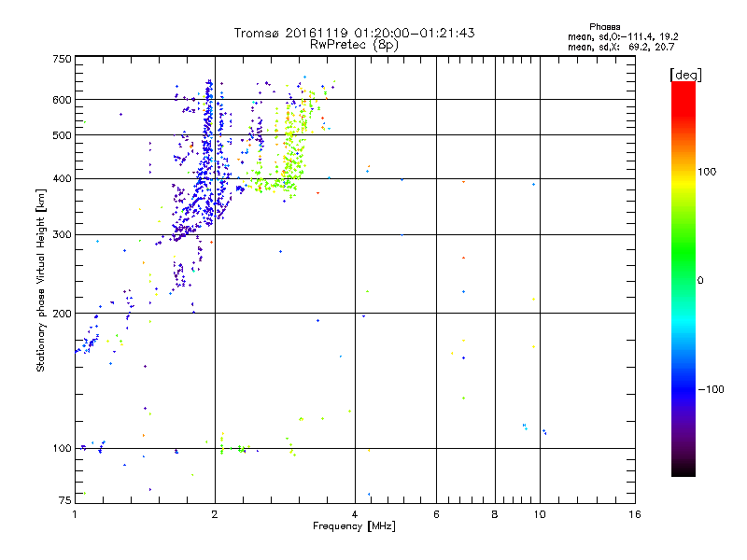Click the '500' y-axis tick label
The image size is (747, 560).
[62, 135]
